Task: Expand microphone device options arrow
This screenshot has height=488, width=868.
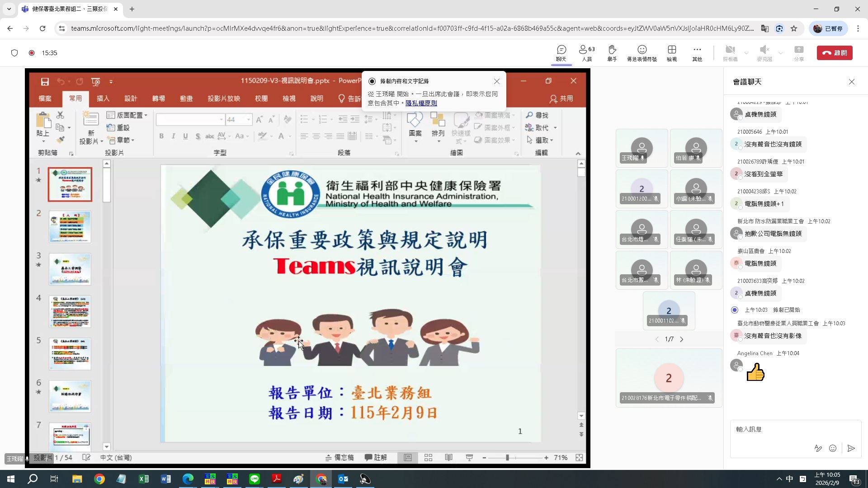Action: (x=781, y=53)
